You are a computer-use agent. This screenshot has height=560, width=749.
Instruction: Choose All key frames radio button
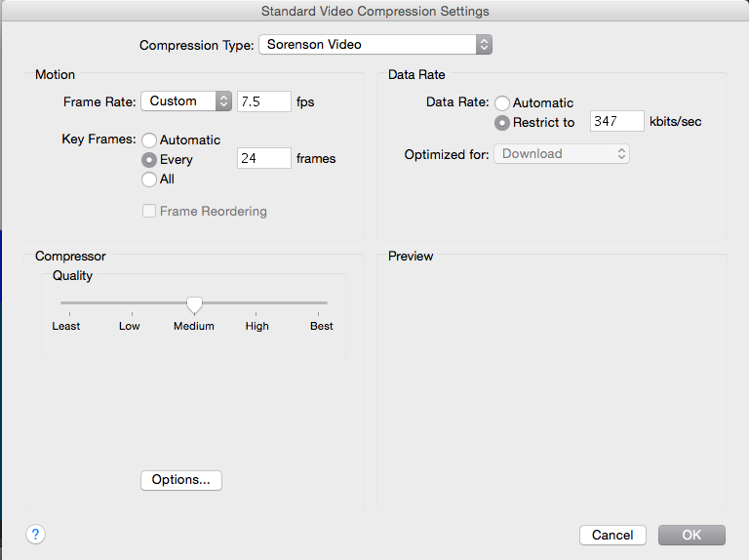[149, 180]
